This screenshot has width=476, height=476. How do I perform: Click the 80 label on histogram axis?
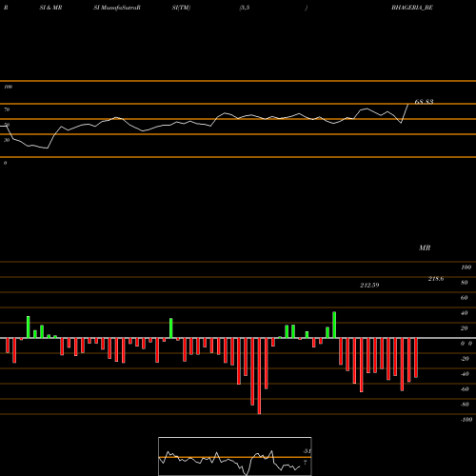tap(465, 282)
